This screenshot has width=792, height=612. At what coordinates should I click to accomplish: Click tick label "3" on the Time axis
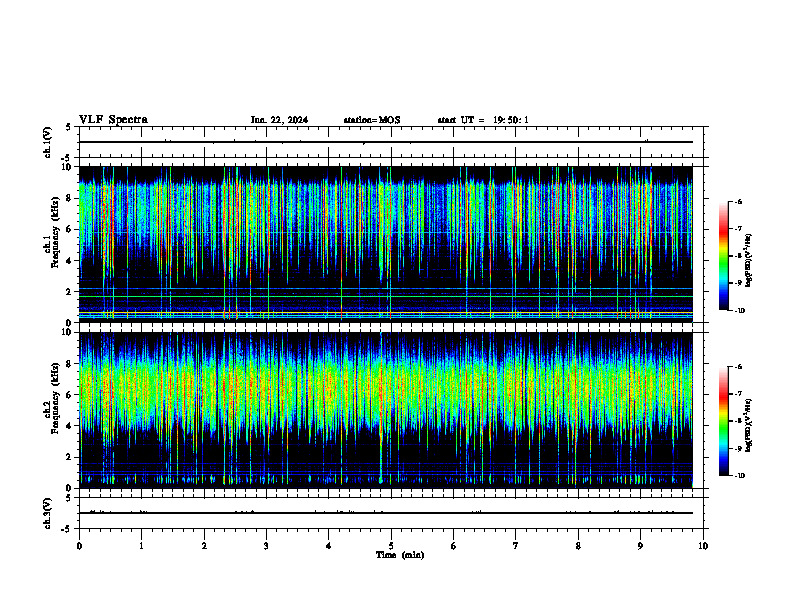coord(266,546)
